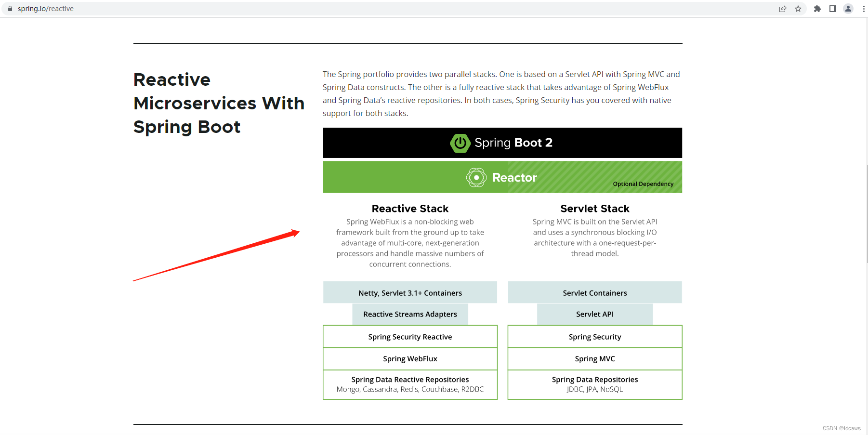This screenshot has width=868, height=435.
Task: Click "Reactive Microservices With Spring Boot" heading
Action: click(219, 103)
